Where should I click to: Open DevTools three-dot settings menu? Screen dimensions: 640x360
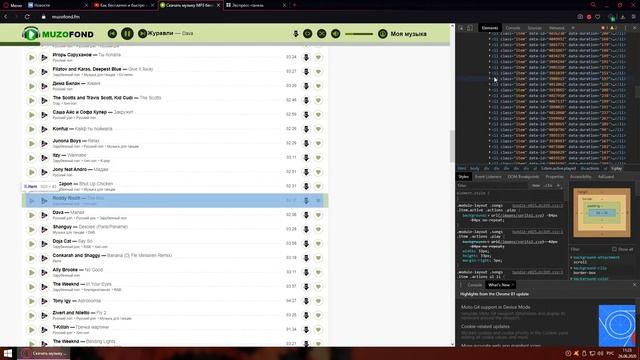tap(625, 28)
